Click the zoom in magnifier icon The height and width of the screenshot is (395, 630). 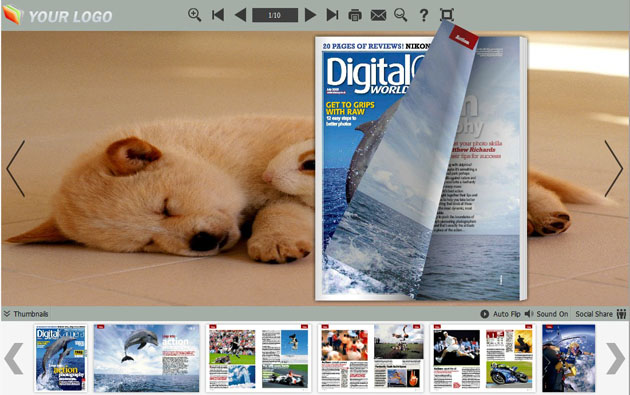194,15
